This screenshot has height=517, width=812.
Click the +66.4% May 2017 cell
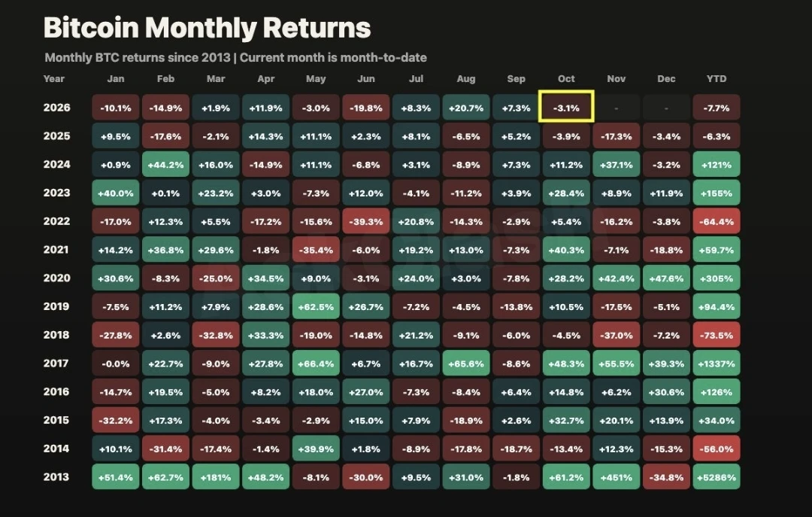coord(316,363)
